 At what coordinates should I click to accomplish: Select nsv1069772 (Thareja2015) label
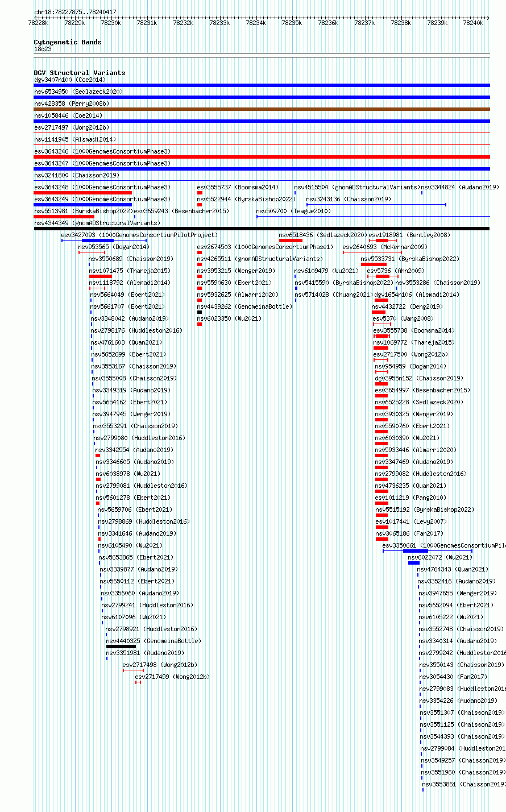pos(414,342)
